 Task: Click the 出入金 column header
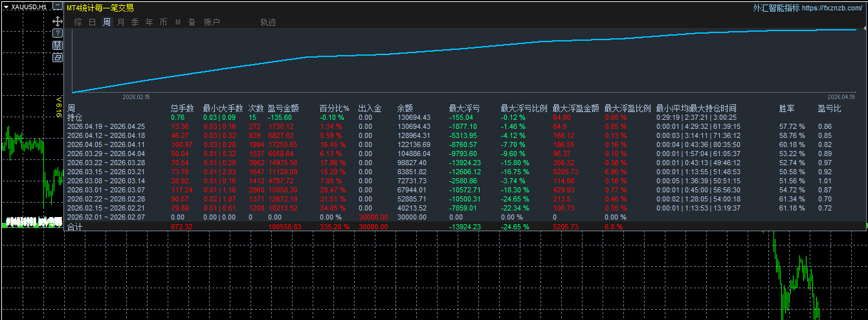tap(370, 108)
